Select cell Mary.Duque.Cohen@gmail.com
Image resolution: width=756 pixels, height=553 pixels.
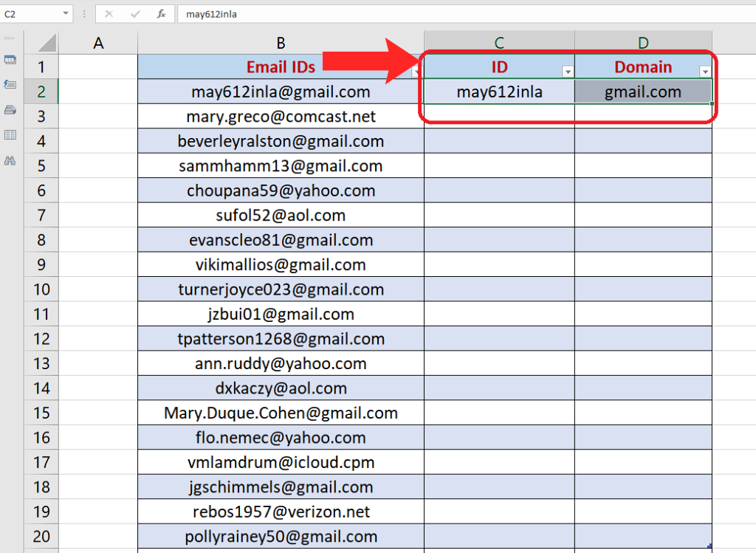[281, 413]
